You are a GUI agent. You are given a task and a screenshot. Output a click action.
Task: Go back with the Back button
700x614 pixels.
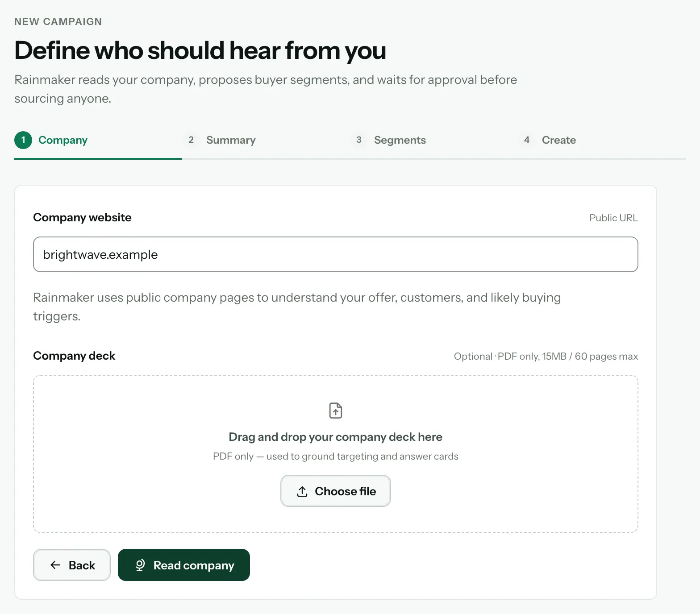tap(72, 565)
